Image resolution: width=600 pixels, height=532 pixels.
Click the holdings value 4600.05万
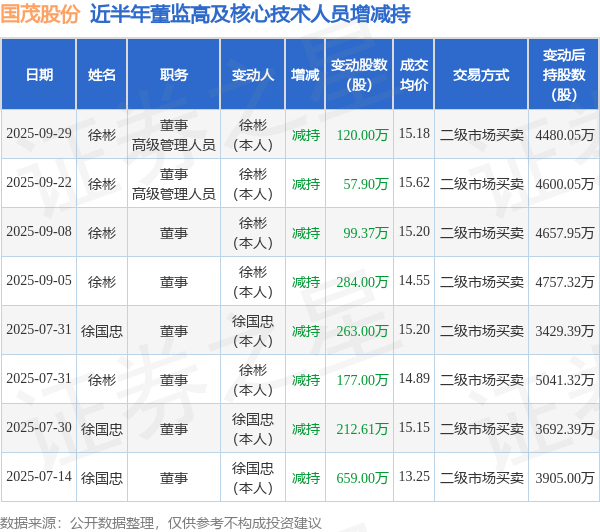click(565, 184)
